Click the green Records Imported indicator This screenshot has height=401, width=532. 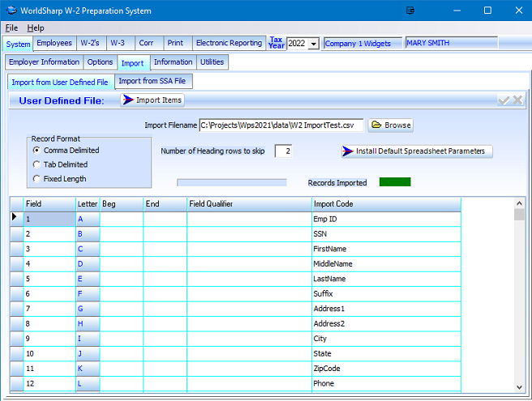pos(395,182)
